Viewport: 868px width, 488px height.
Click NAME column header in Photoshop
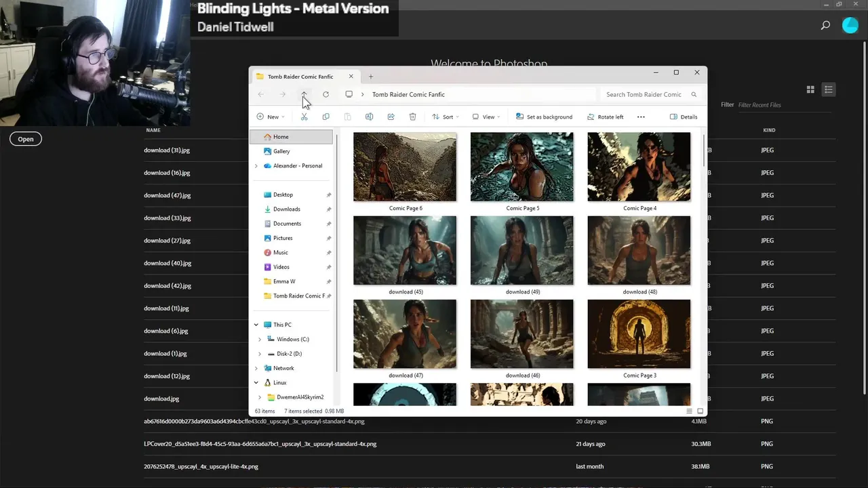click(153, 130)
